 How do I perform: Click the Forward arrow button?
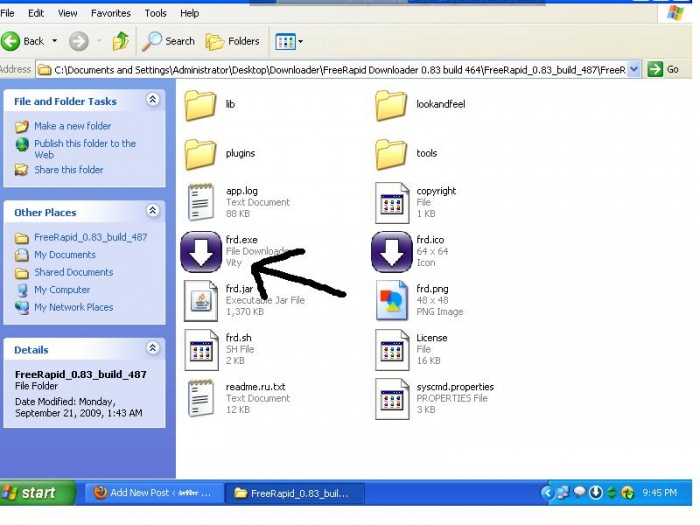pos(79,42)
